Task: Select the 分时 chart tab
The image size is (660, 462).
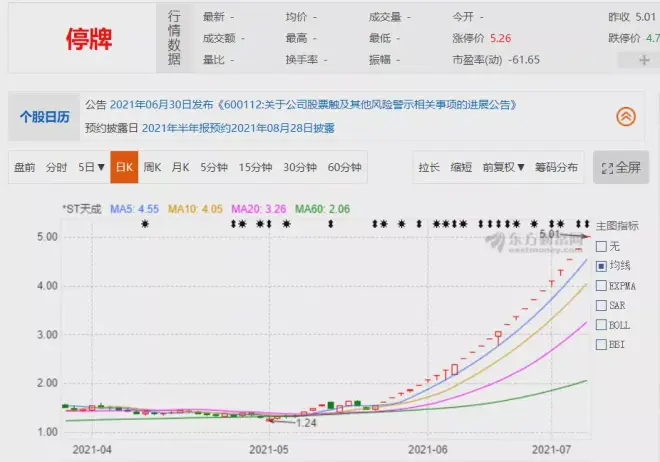Action: click(57, 167)
